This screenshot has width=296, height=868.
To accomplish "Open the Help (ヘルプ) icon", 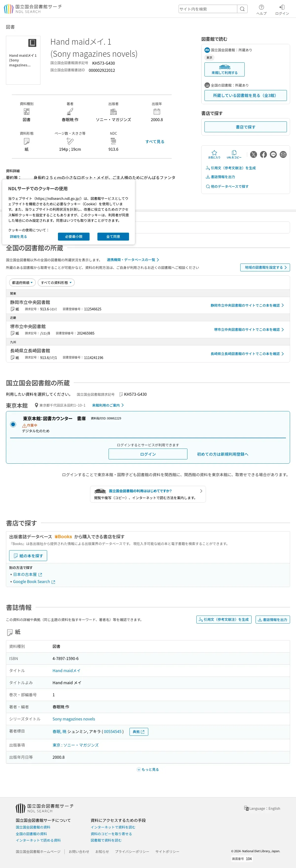I will 261,10.
